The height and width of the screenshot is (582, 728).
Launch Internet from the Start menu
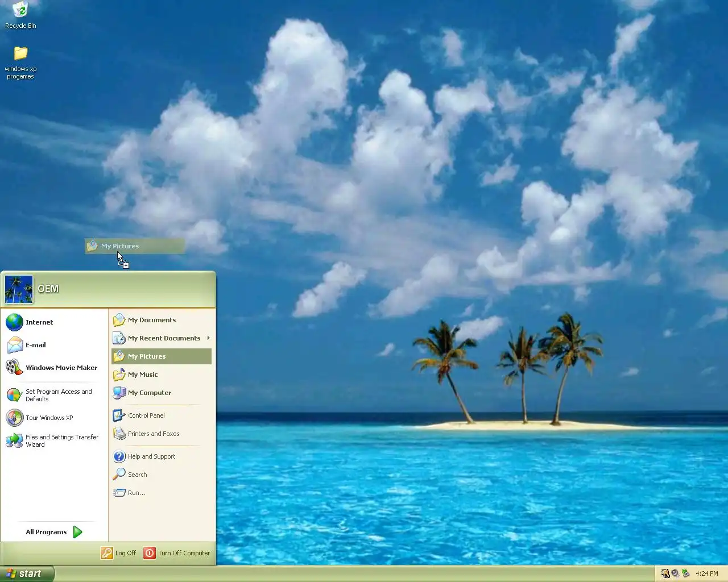tap(54, 322)
